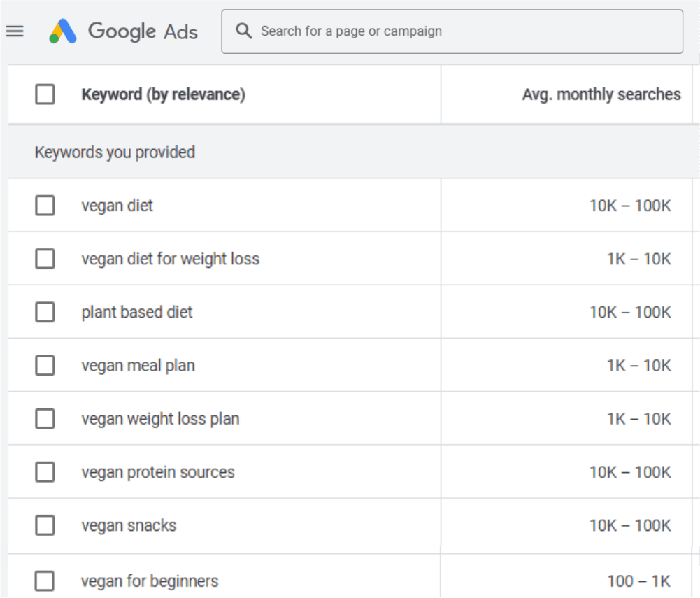Sort by Keyword (by relevance) column header
700x598 pixels.
pyautogui.click(x=163, y=94)
